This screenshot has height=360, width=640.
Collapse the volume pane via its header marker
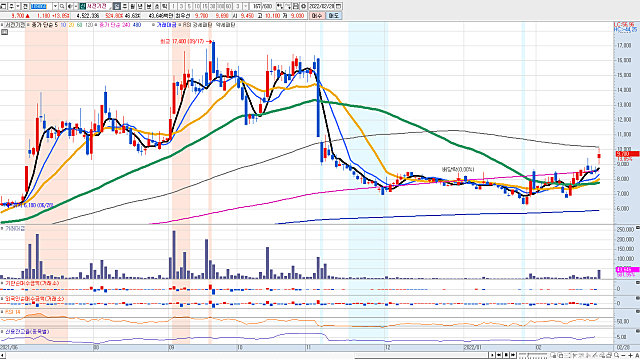click(2, 229)
